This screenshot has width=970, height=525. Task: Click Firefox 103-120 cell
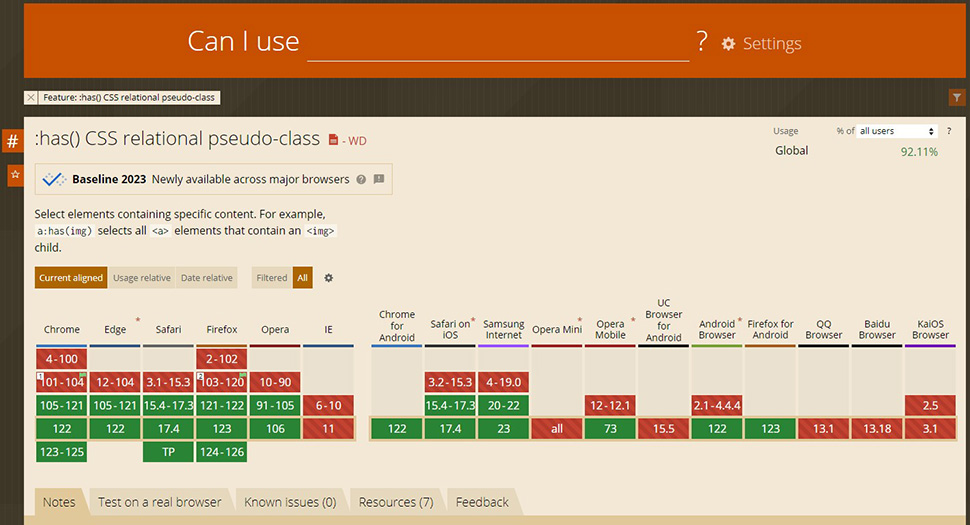pyautogui.click(x=221, y=382)
